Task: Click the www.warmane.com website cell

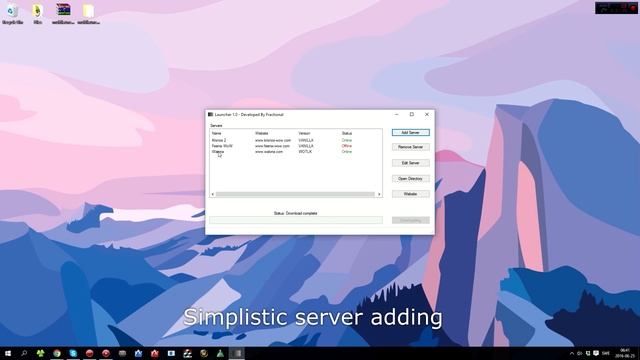Action: [x=269, y=151]
